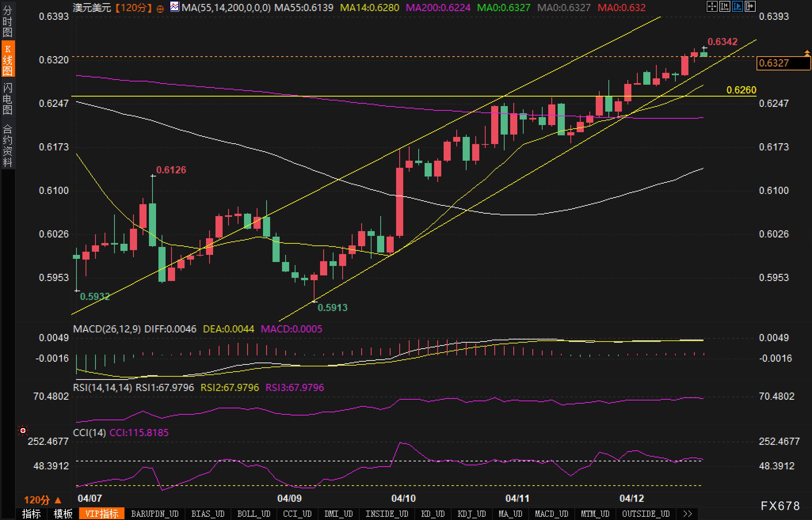This screenshot has width=812, height=520.
Task: Switch to 分时图 side tab
Action: (x=8, y=21)
